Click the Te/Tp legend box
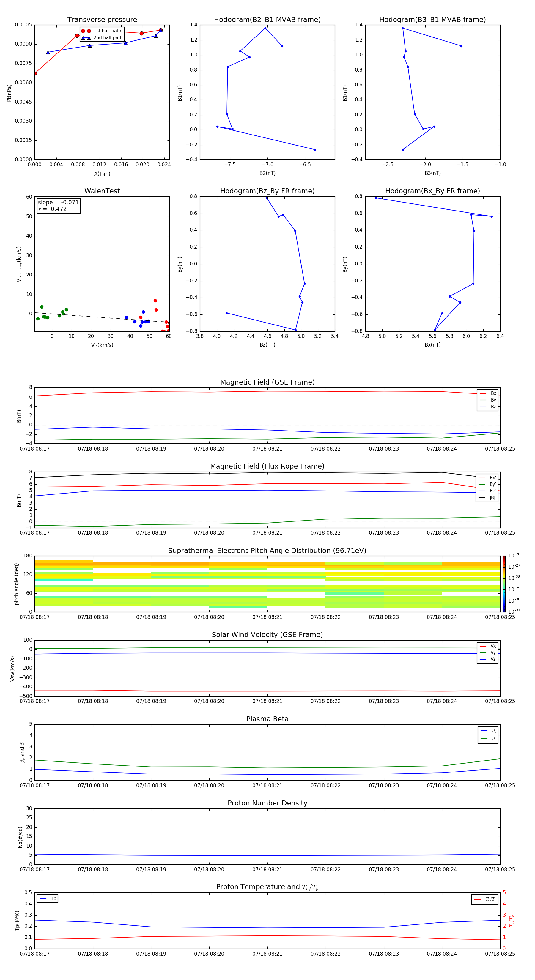 [484, 899]
